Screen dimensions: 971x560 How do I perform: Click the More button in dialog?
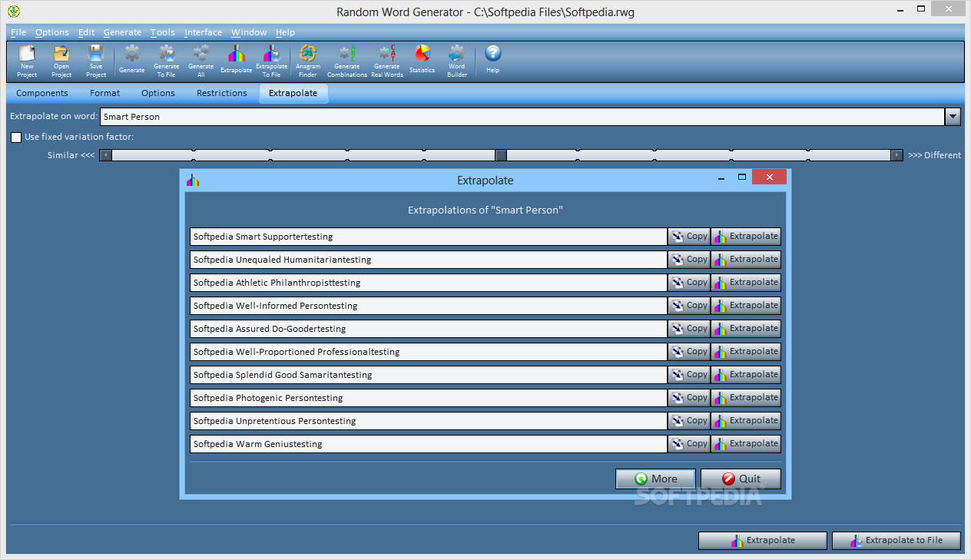655,479
